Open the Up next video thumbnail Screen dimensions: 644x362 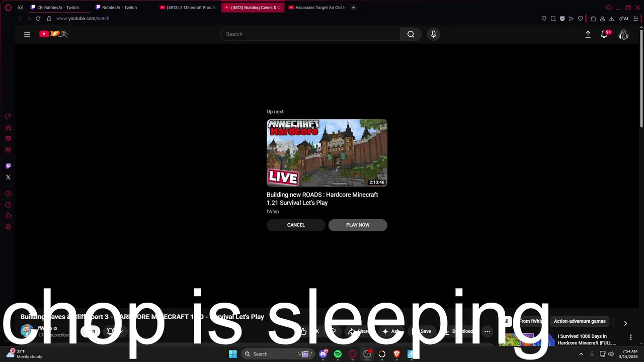click(327, 153)
